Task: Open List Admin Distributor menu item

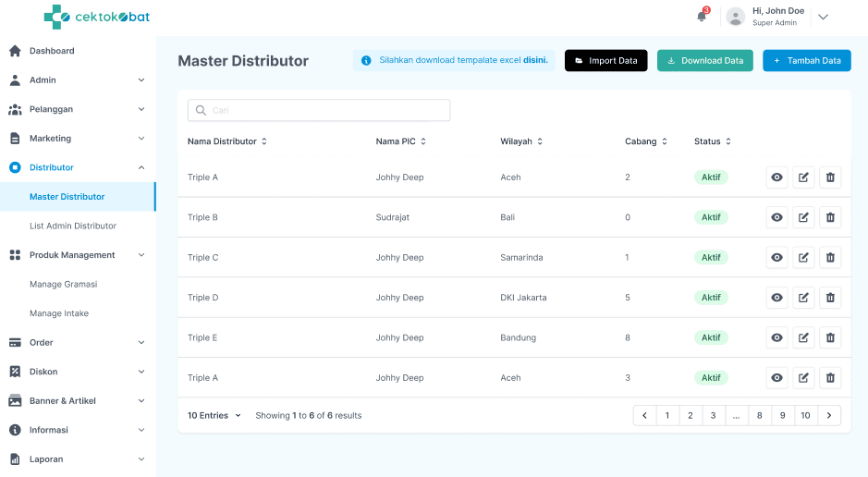Action: (73, 226)
